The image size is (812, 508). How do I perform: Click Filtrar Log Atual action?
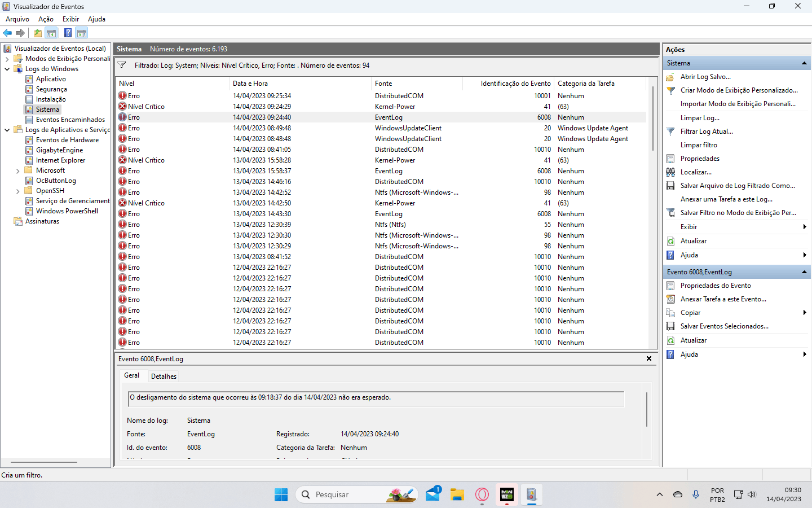706,132
